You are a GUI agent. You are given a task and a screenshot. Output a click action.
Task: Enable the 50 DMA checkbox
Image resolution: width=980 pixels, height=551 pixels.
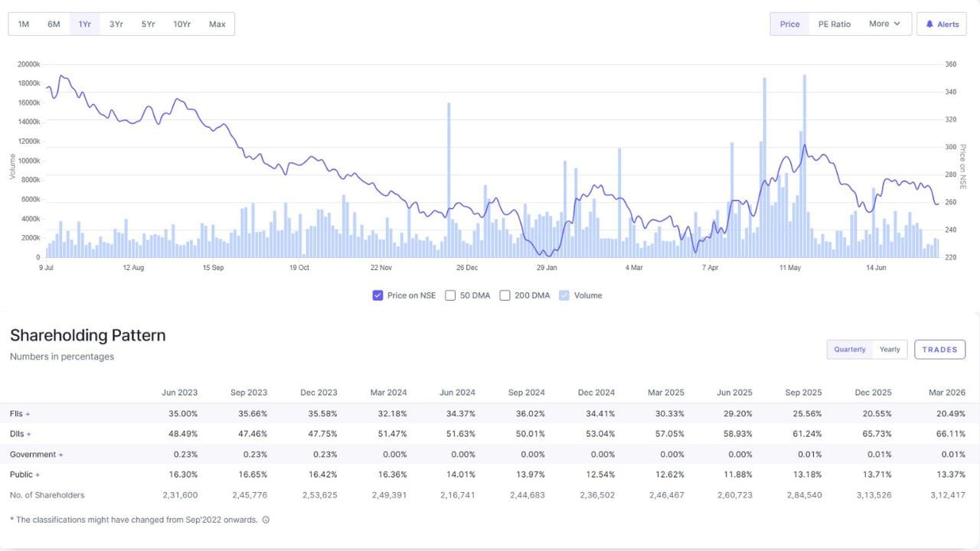point(450,295)
